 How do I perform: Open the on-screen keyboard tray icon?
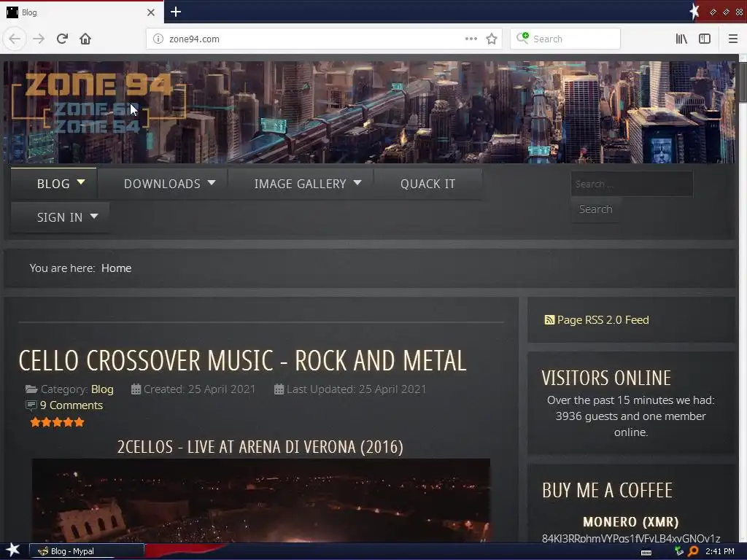(646, 553)
